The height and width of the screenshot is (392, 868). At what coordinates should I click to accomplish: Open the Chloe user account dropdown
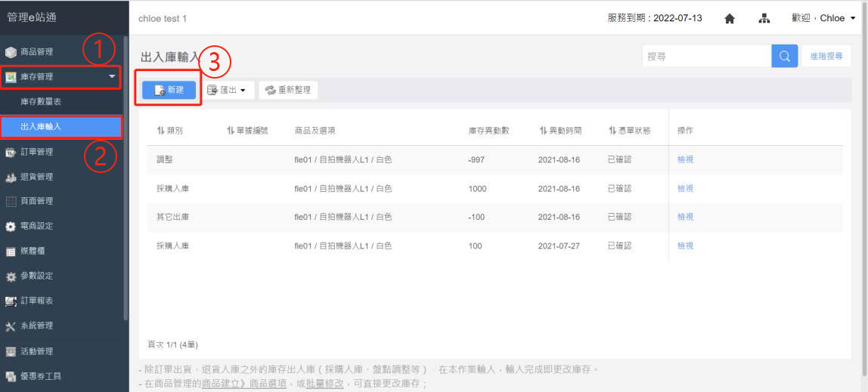[823, 19]
